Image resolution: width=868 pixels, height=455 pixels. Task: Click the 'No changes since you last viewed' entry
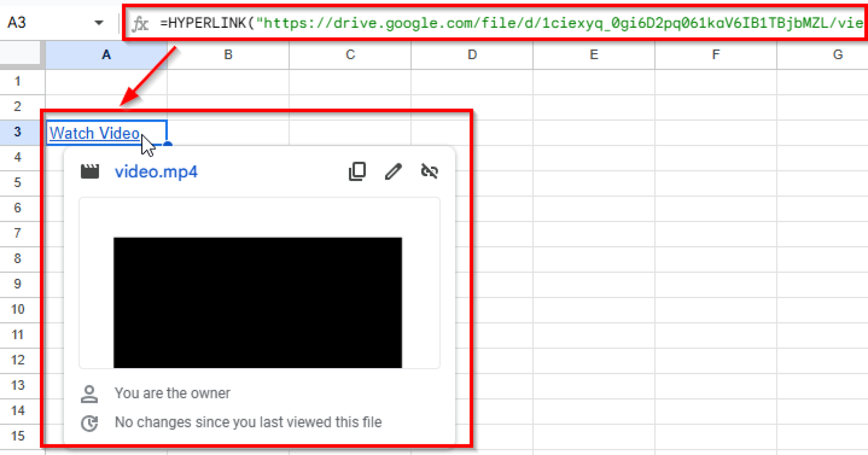[248, 422]
